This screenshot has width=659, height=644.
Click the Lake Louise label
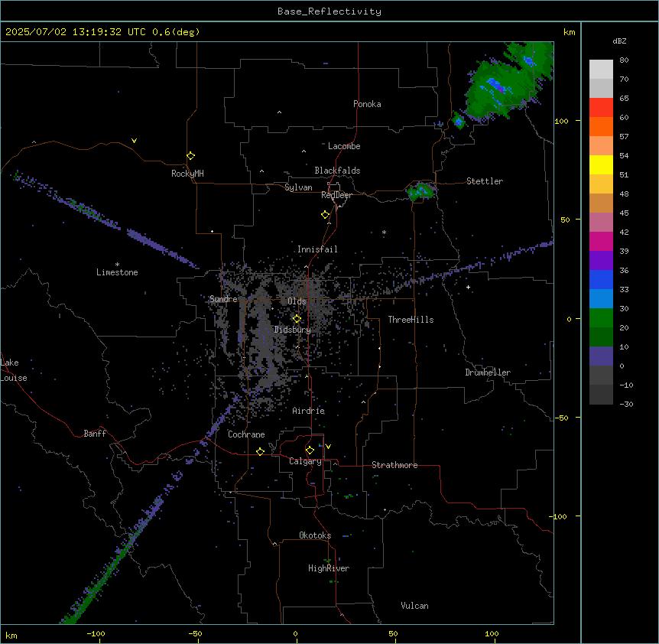(14, 370)
